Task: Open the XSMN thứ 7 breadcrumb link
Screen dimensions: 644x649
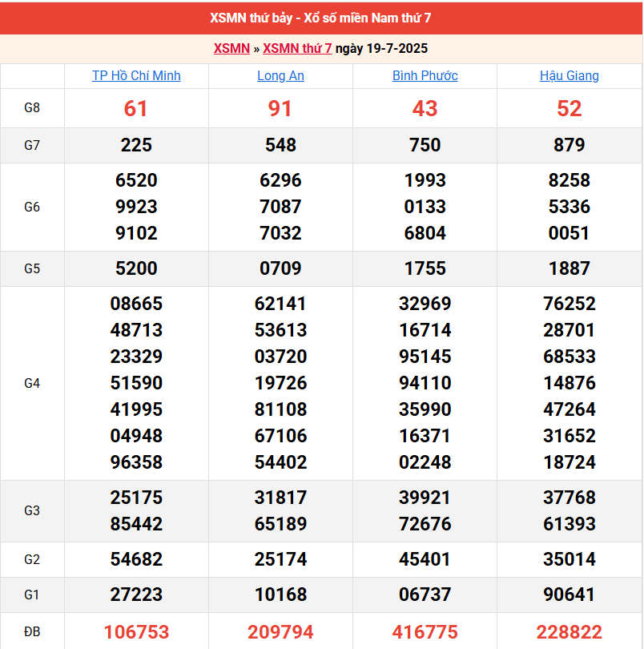Action: (x=297, y=48)
